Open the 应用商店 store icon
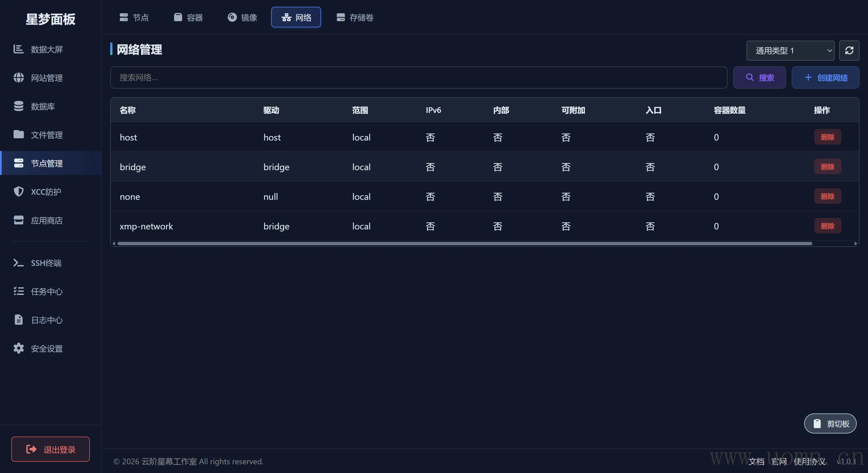This screenshot has width=868, height=473. (x=19, y=220)
